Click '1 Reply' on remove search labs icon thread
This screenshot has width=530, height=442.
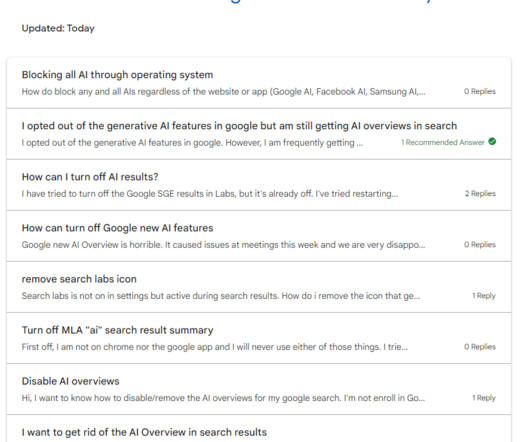pos(484,295)
